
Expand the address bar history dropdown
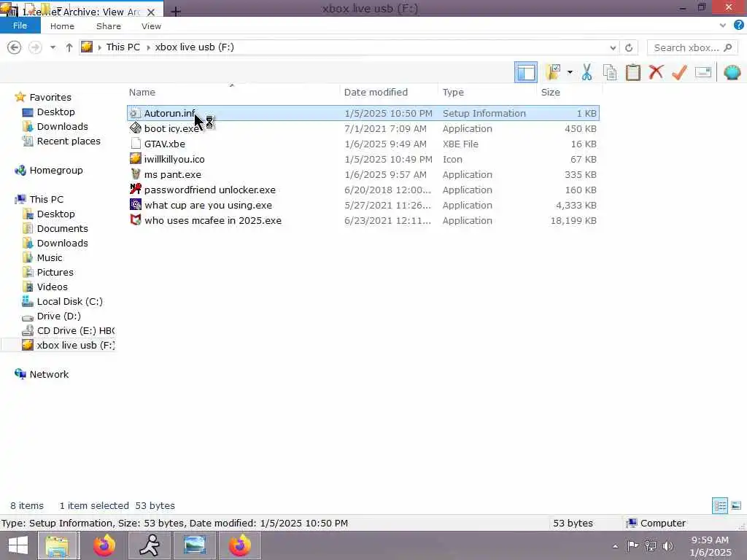pyautogui.click(x=613, y=47)
